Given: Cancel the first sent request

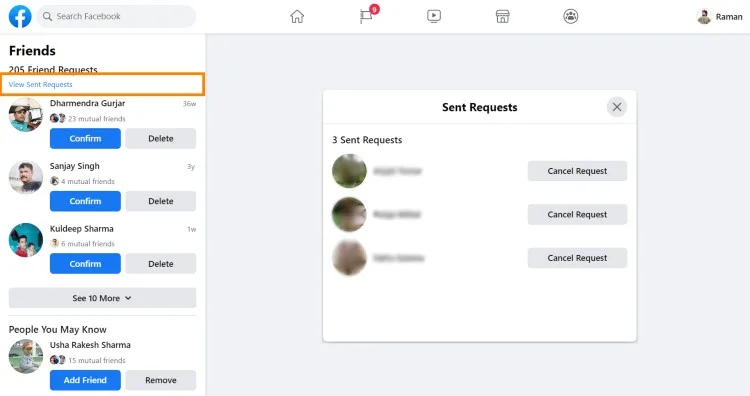Looking at the screenshot, I should [577, 171].
